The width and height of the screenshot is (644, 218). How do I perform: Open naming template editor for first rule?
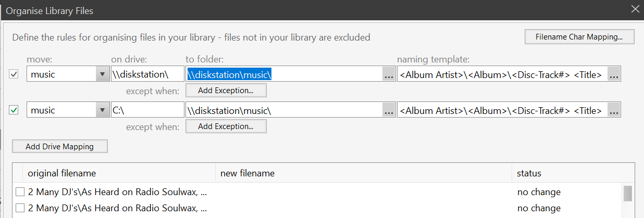click(x=614, y=74)
